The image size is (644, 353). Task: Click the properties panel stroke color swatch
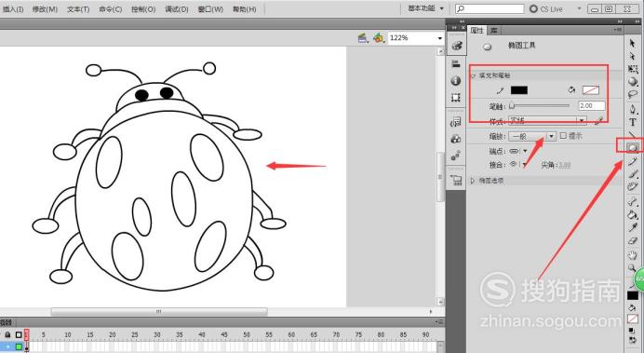(x=518, y=90)
